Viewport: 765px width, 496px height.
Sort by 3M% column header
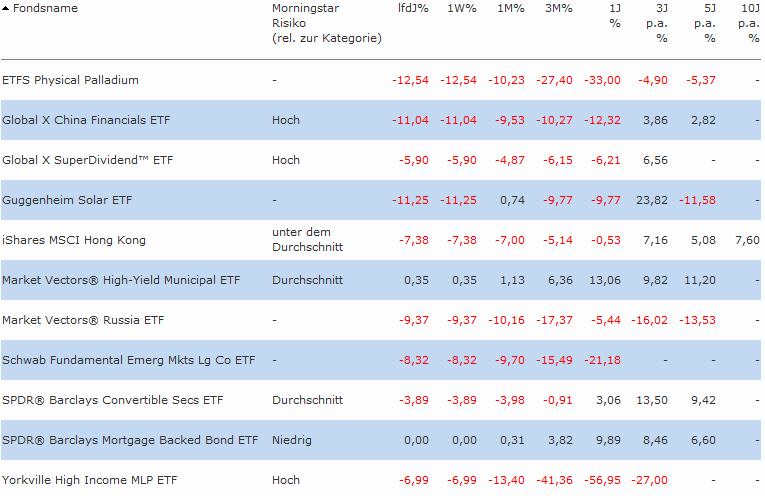(x=559, y=8)
